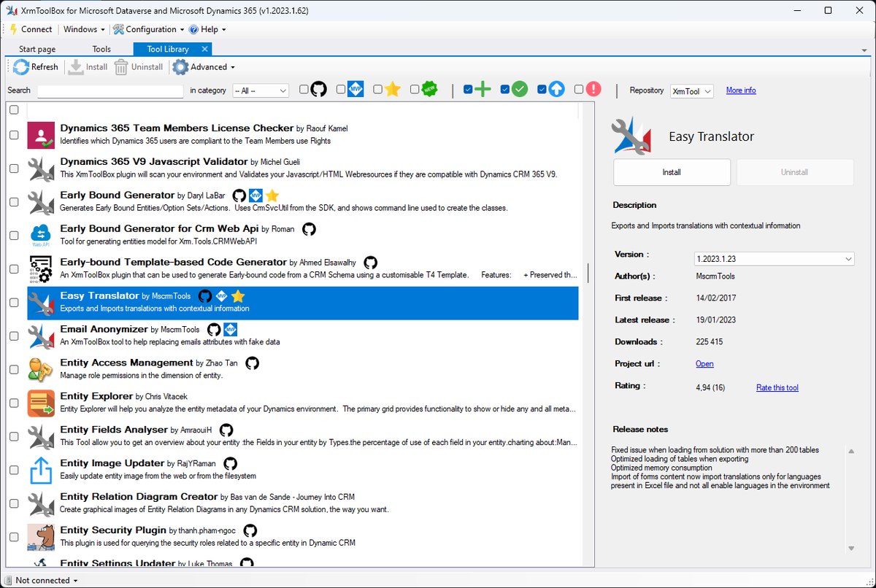Click the Rate this tool link
876x588 pixels.
pyautogui.click(x=777, y=388)
